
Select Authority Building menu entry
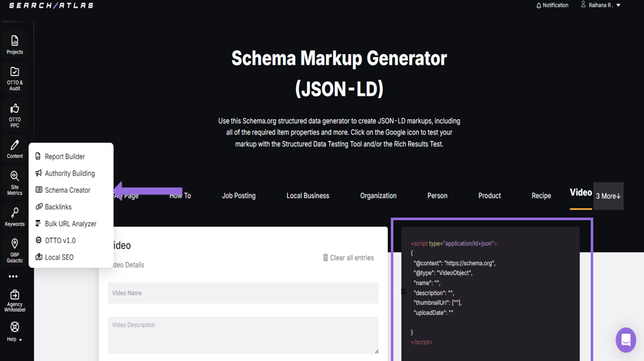coord(71,173)
